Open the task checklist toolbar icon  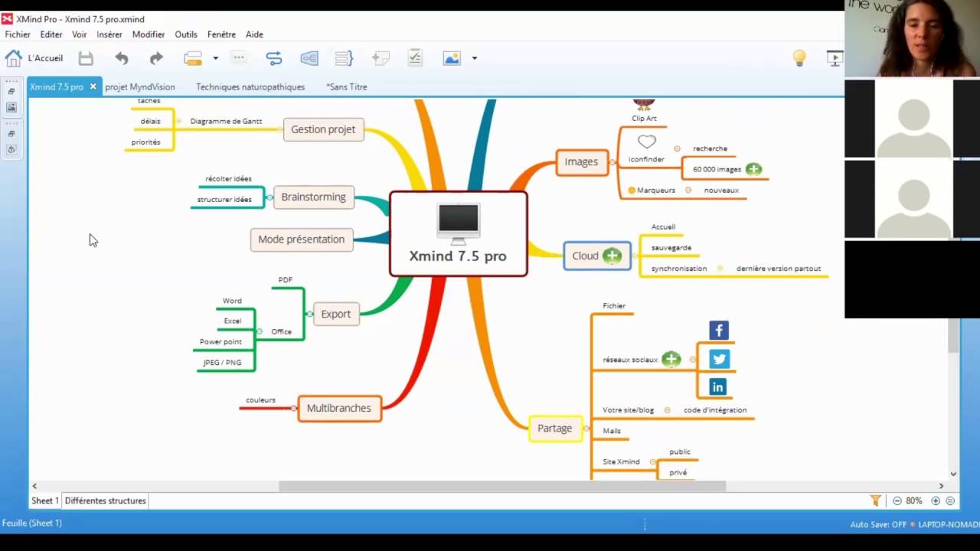pos(415,58)
